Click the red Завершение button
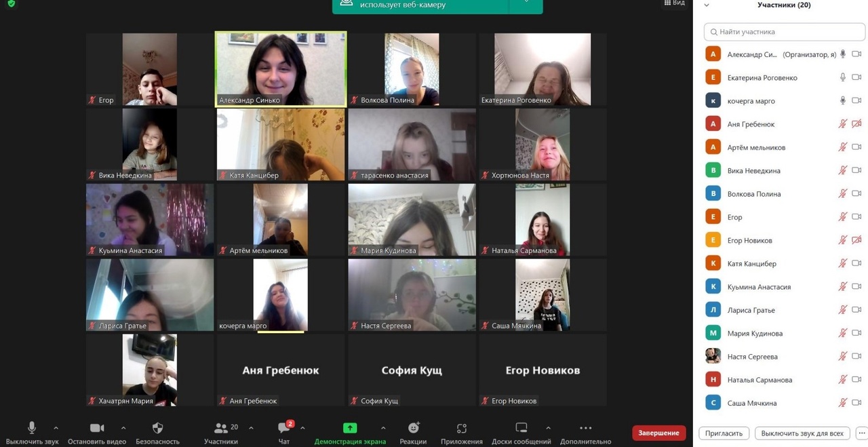The height and width of the screenshot is (447, 868). pyautogui.click(x=658, y=433)
